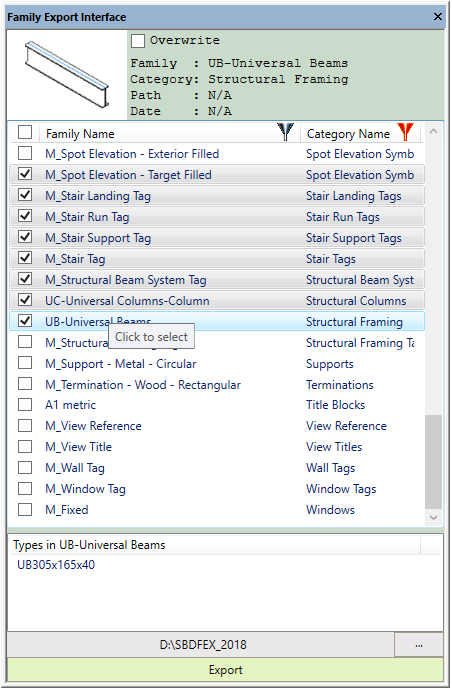Viewport: 452px width, 691px height.
Task: Select the UB305x165x40 type entry
Action: (x=56, y=565)
